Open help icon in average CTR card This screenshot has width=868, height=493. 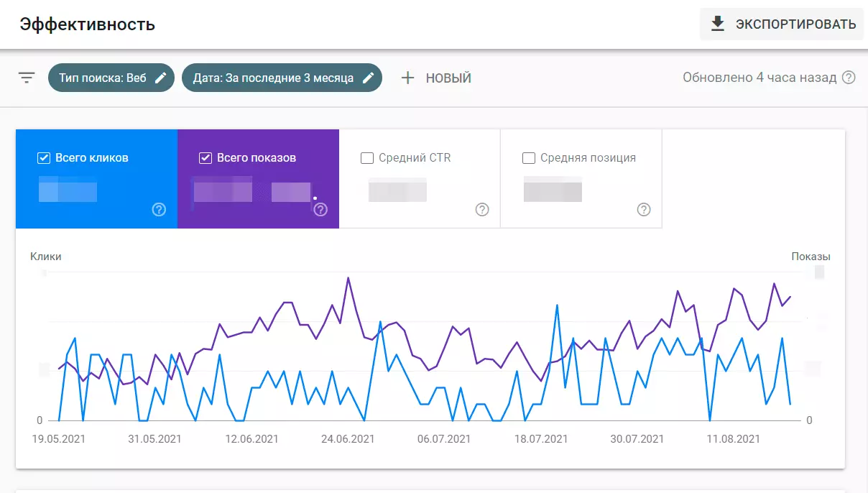point(482,210)
